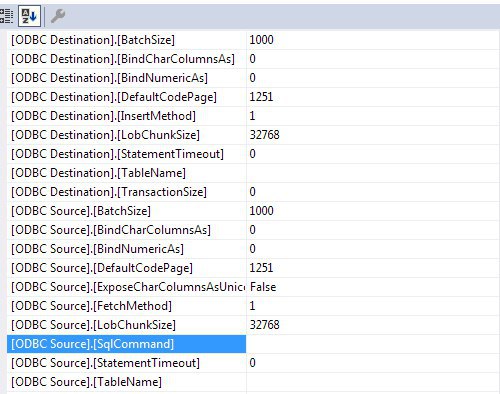Edit ODBC Destination StatementTimeout value 0
Viewport: 500px width, 394px height.
373,154
